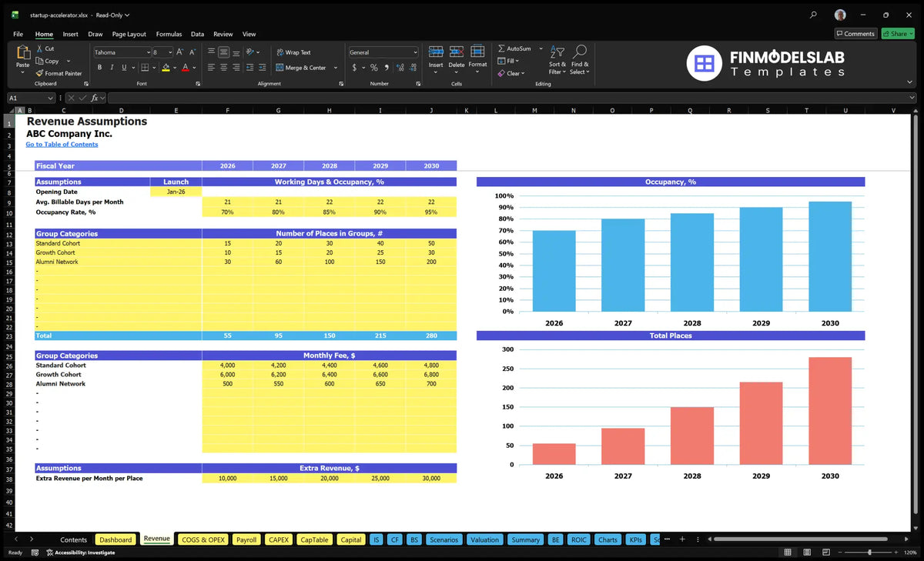Expand Merge & Center dropdown arrow
The width and height of the screenshot is (924, 561).
tap(336, 68)
